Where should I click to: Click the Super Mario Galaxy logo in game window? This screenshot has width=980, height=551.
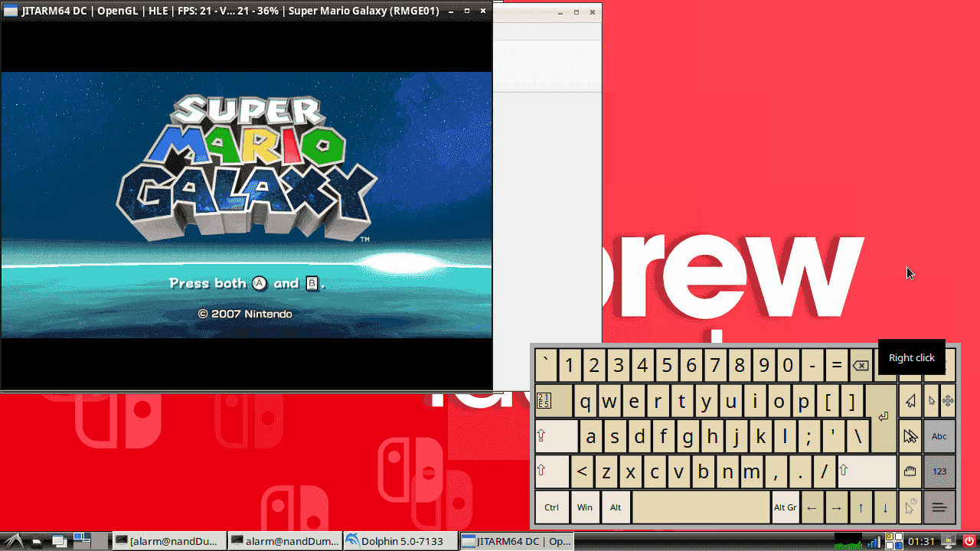pos(247,168)
